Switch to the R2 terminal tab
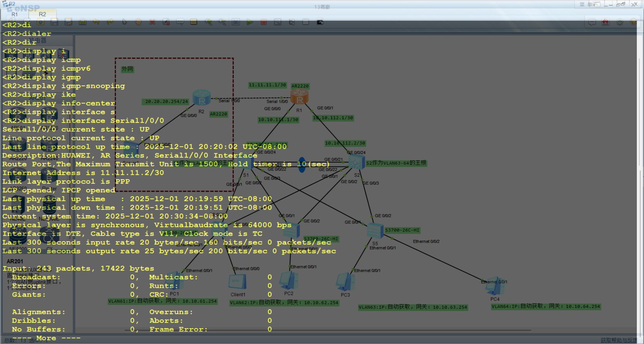 pos(42,14)
